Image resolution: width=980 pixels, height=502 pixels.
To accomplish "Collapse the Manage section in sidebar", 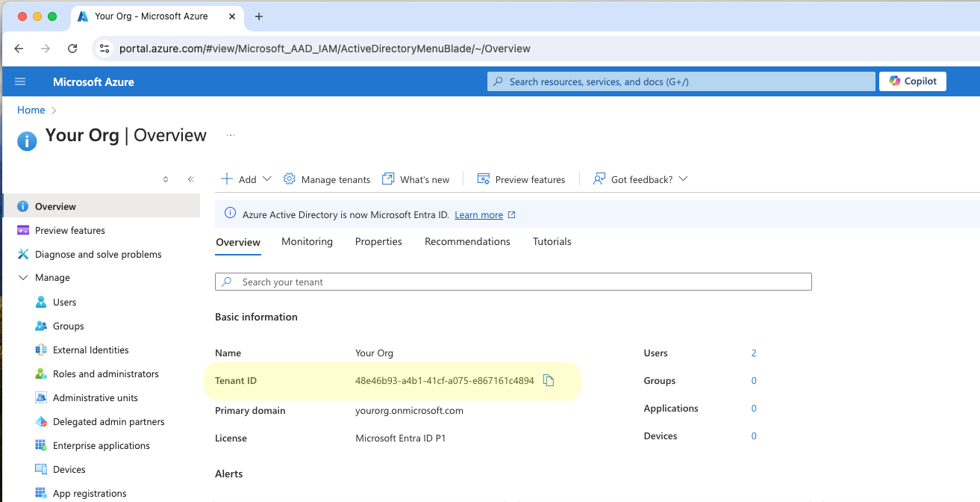I will (23, 278).
